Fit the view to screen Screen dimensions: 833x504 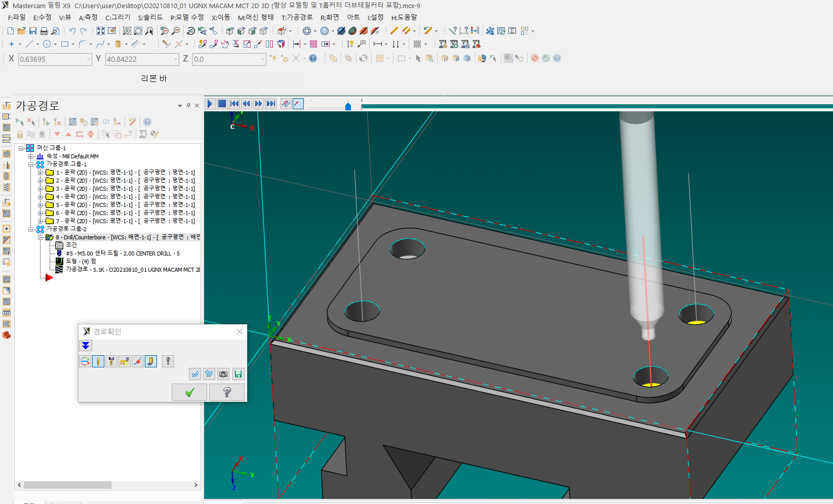click(x=101, y=31)
